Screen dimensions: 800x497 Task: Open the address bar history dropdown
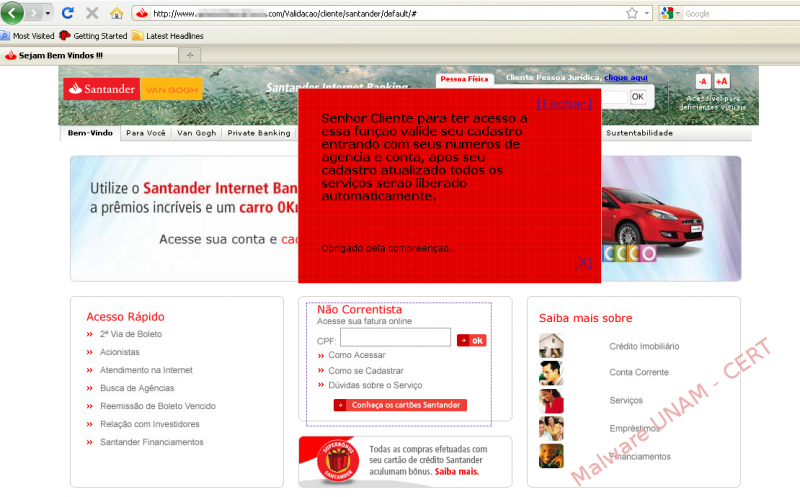[647, 13]
